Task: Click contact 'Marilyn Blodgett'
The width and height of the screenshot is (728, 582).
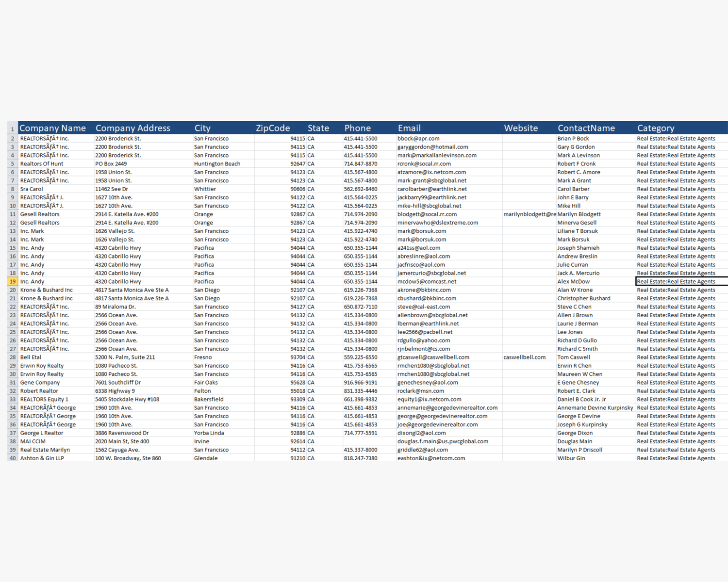Action: [x=596, y=214]
